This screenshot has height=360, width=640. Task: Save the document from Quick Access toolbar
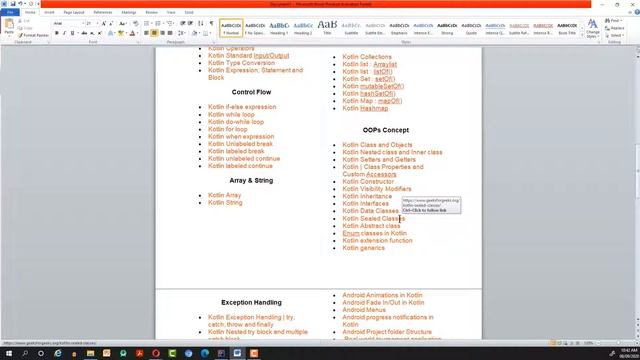[12, 4]
